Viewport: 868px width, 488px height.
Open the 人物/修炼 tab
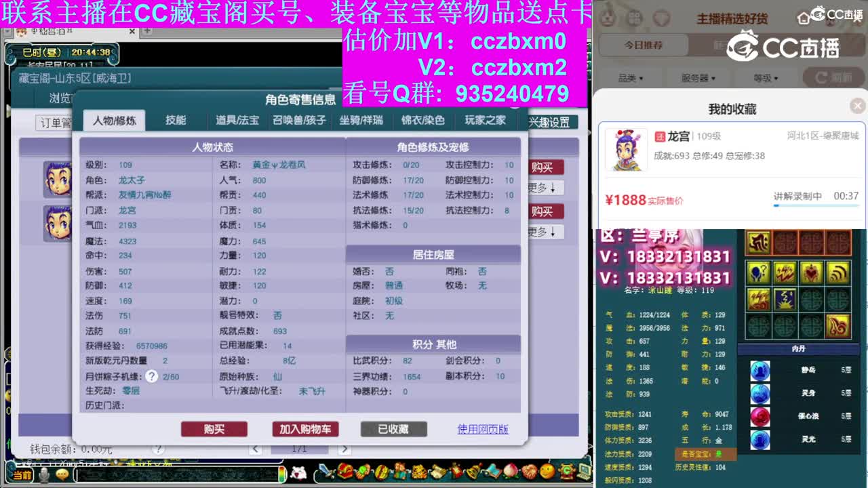[x=114, y=121]
